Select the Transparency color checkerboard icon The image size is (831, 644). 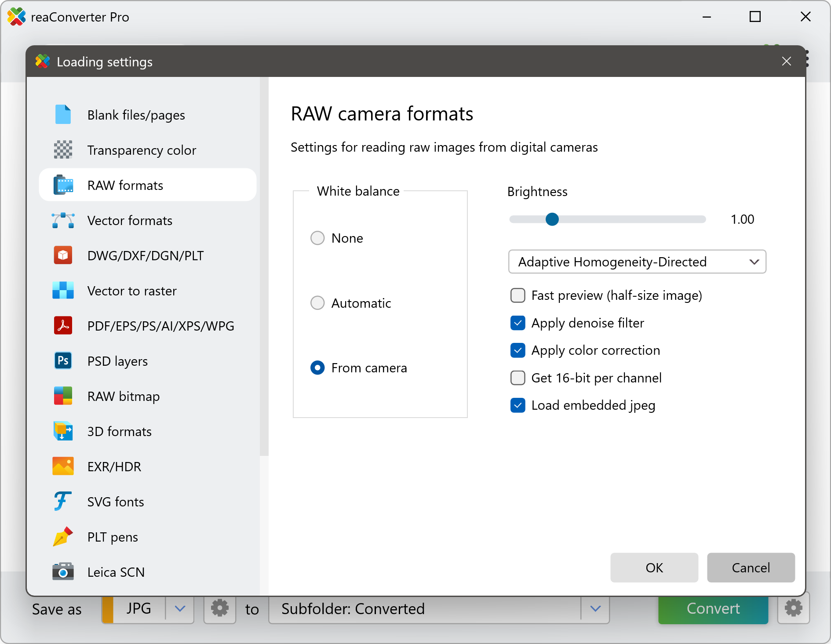click(x=63, y=150)
